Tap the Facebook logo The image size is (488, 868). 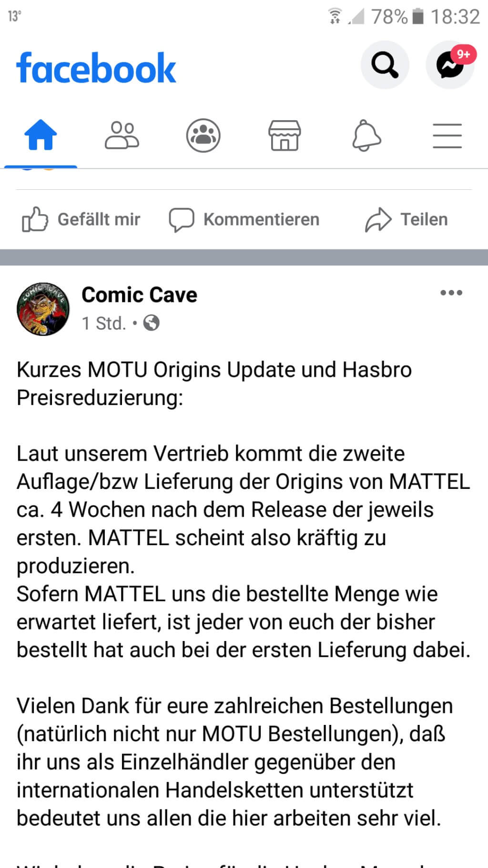tap(96, 68)
